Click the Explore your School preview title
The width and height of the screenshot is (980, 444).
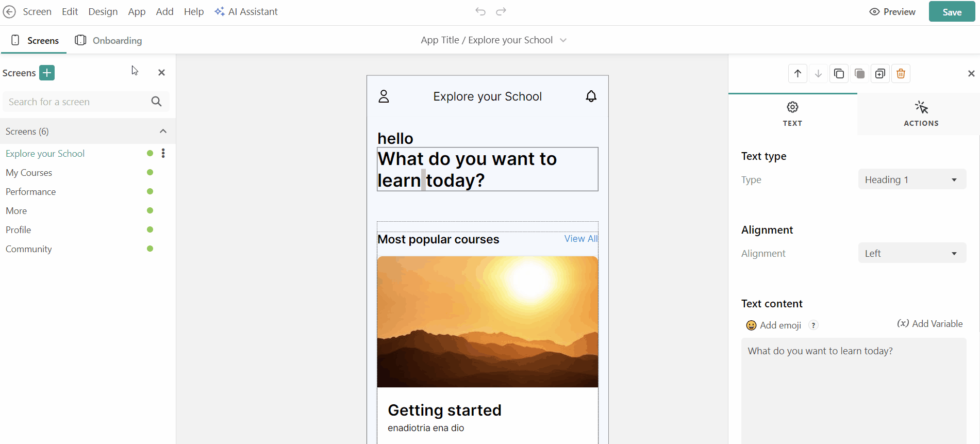click(x=487, y=96)
